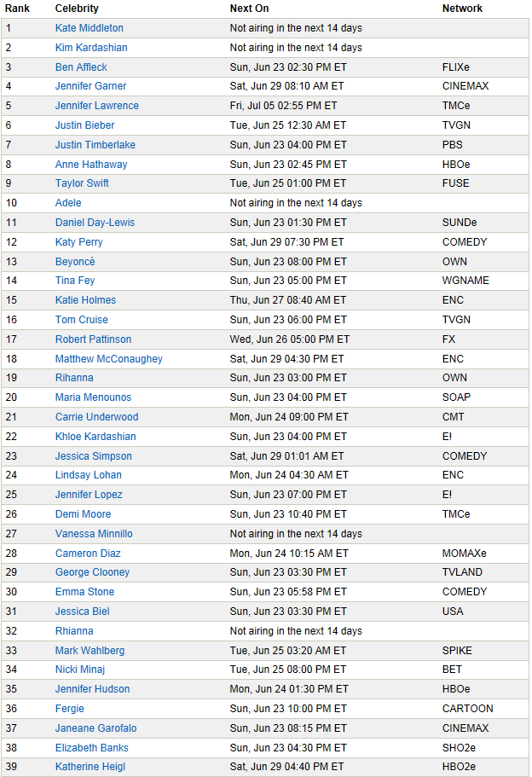Open Beyoncé's celebrity page
This screenshot has height=777, width=532.
(x=75, y=262)
